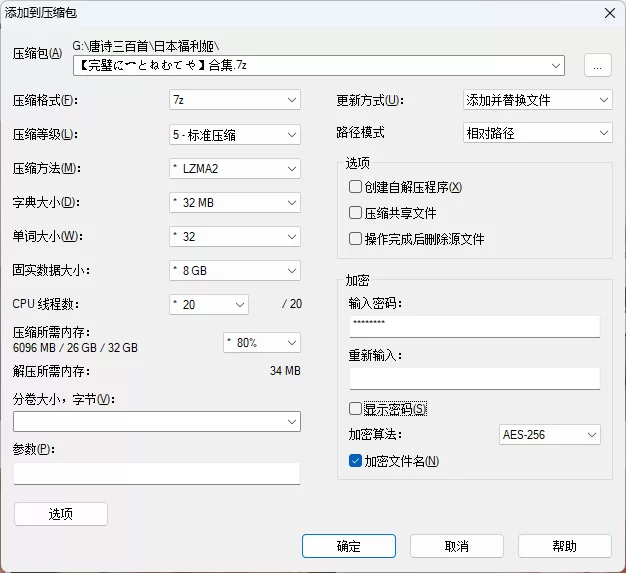Viewport: 626px width, 573px height.
Task: Open the relative path mode dropdown
Action: [x=537, y=132]
